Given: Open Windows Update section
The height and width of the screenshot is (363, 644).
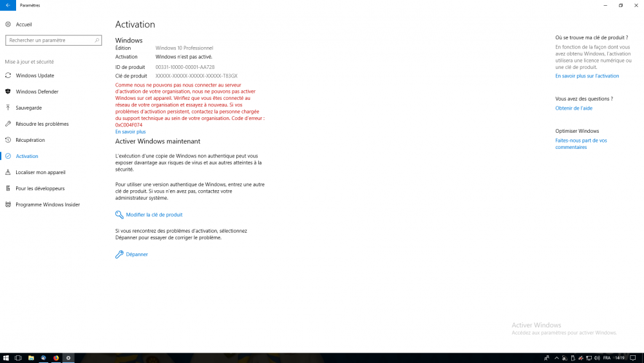Looking at the screenshot, I should pos(35,75).
